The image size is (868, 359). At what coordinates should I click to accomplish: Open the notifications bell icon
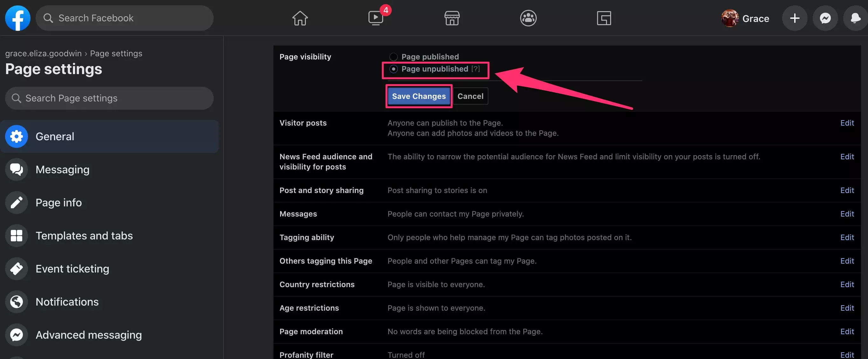click(x=855, y=18)
